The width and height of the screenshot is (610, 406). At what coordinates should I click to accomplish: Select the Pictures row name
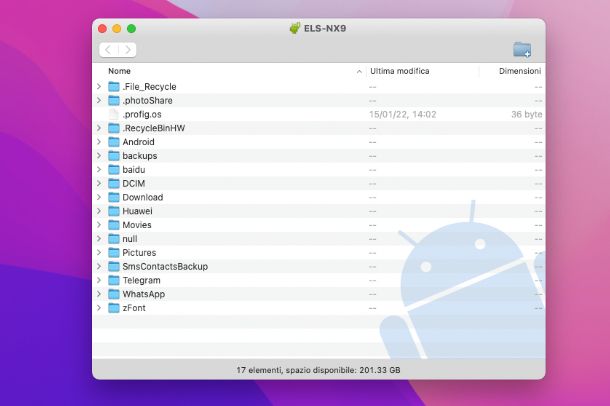click(139, 252)
